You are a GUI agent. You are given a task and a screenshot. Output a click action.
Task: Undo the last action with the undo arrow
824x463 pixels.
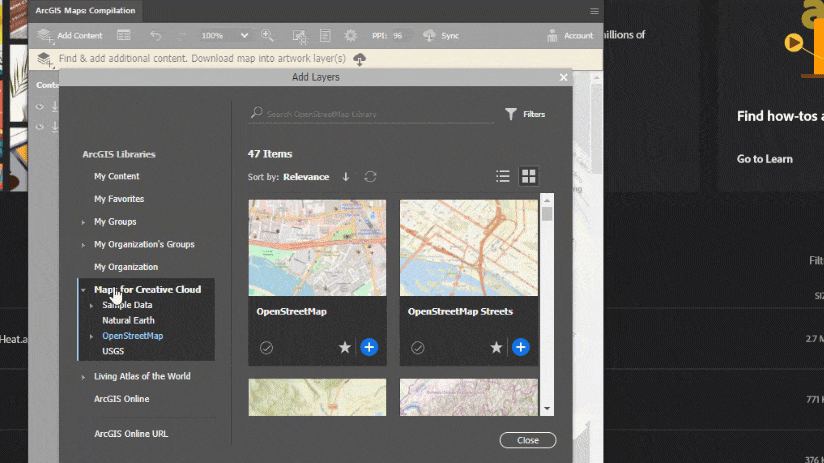(156, 35)
